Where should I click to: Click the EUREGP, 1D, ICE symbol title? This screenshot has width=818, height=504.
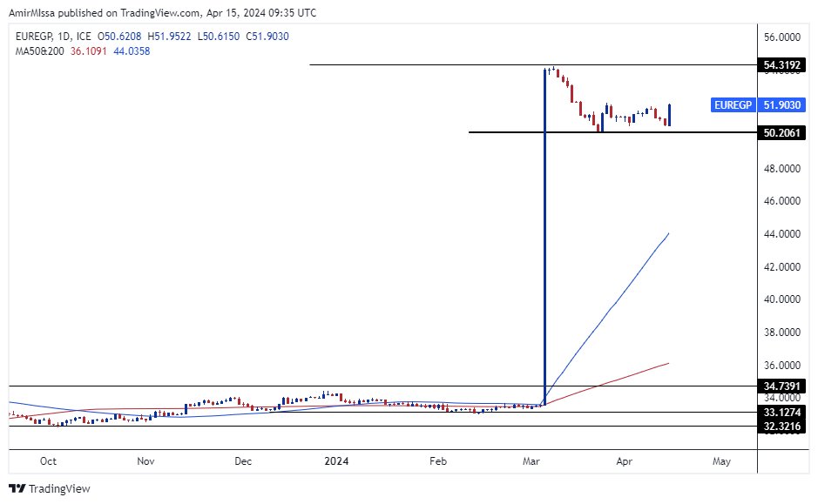click(x=53, y=37)
